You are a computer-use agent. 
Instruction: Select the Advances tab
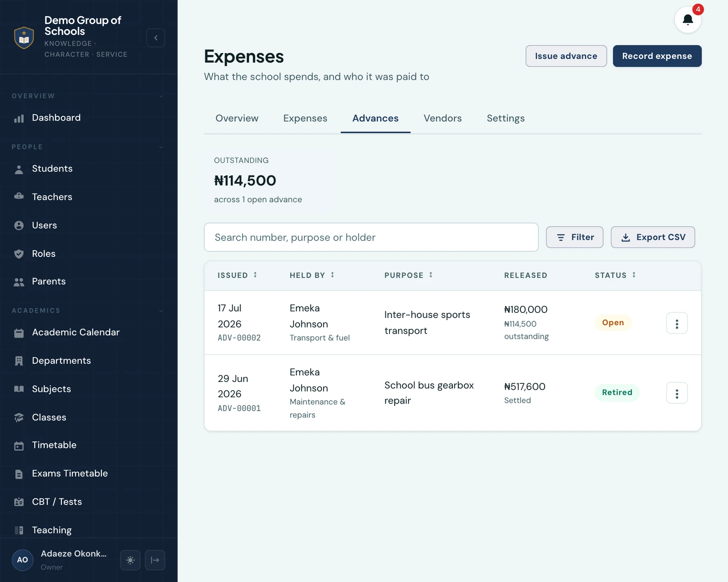tap(375, 118)
